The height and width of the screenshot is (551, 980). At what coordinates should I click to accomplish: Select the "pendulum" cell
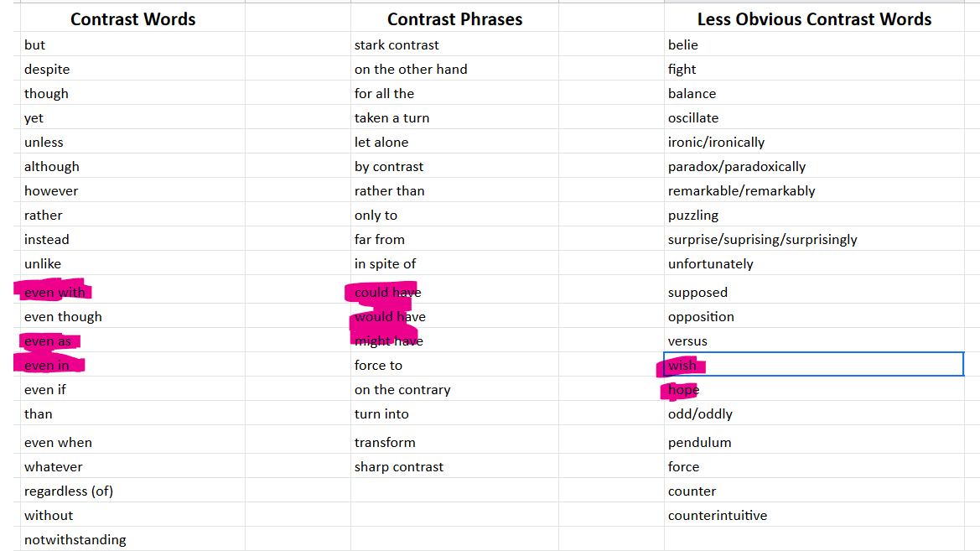[699, 443]
